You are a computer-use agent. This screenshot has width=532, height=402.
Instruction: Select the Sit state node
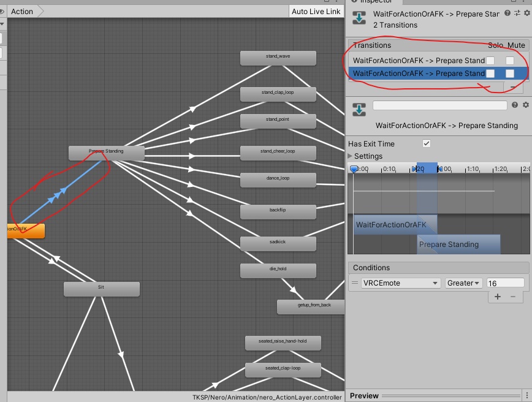point(102,289)
